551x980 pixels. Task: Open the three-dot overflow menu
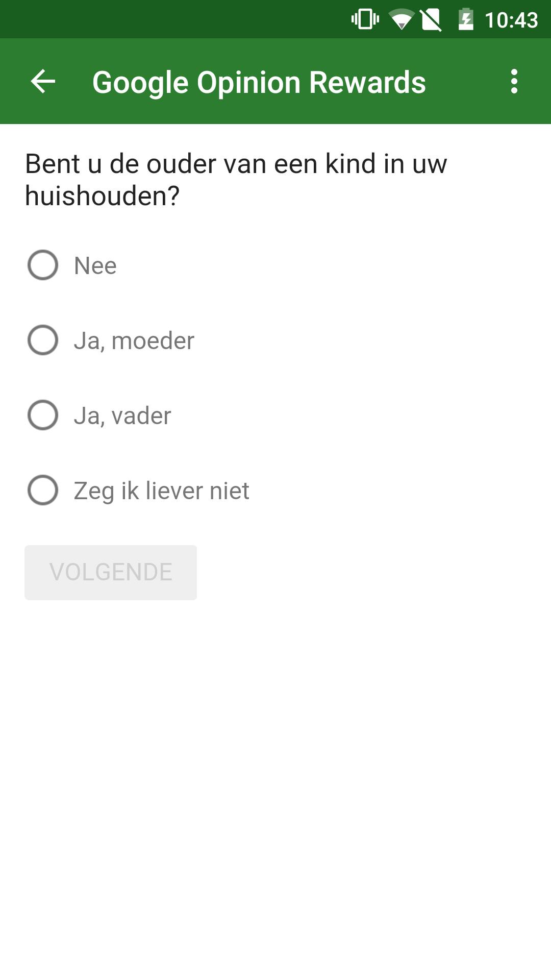point(514,82)
